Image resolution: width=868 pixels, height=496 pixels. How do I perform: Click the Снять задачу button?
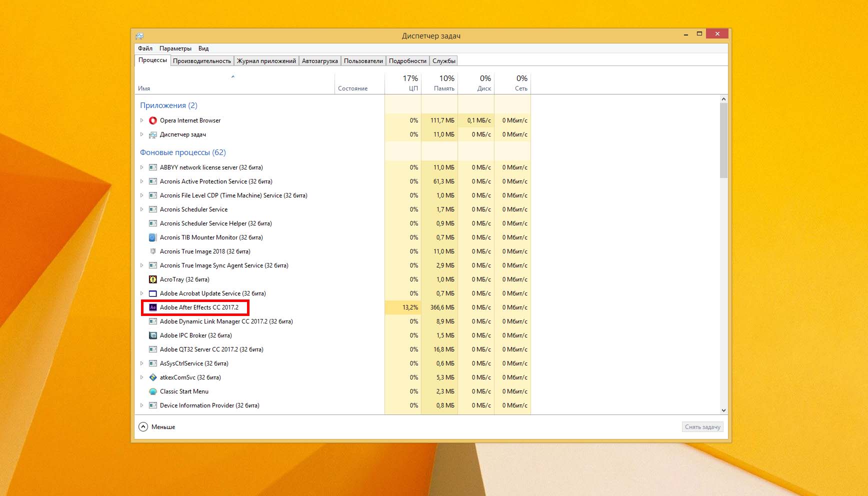702,427
